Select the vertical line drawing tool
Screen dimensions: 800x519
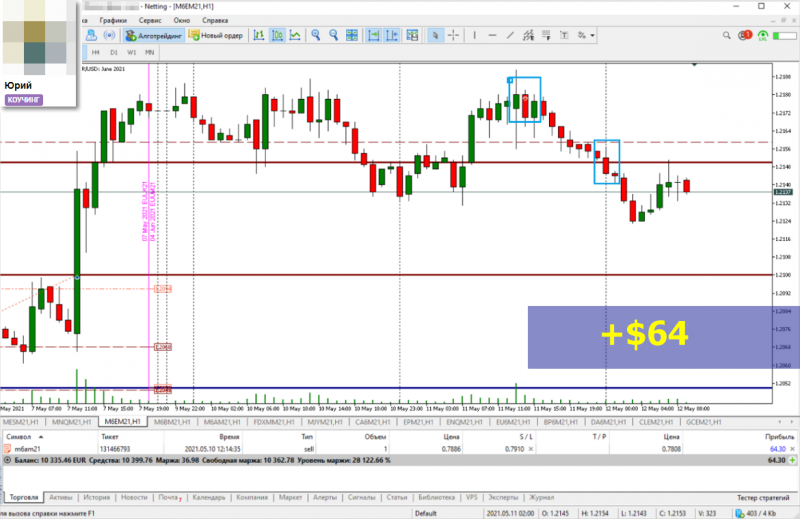tap(474, 35)
